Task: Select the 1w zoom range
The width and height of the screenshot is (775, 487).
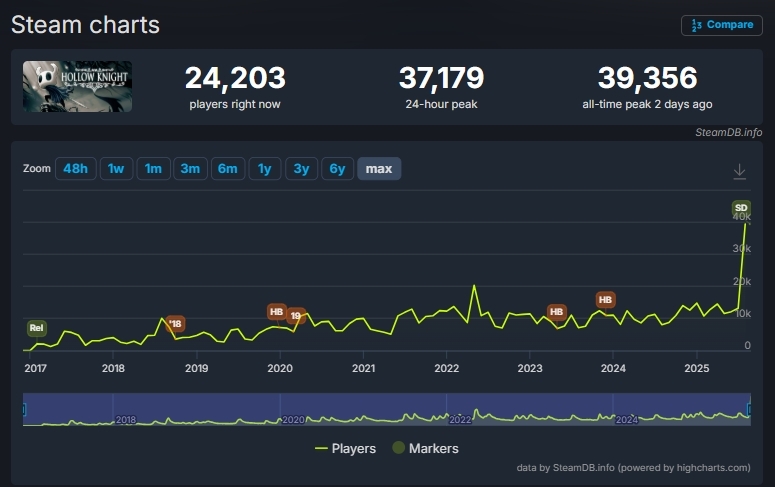Action: coord(116,169)
